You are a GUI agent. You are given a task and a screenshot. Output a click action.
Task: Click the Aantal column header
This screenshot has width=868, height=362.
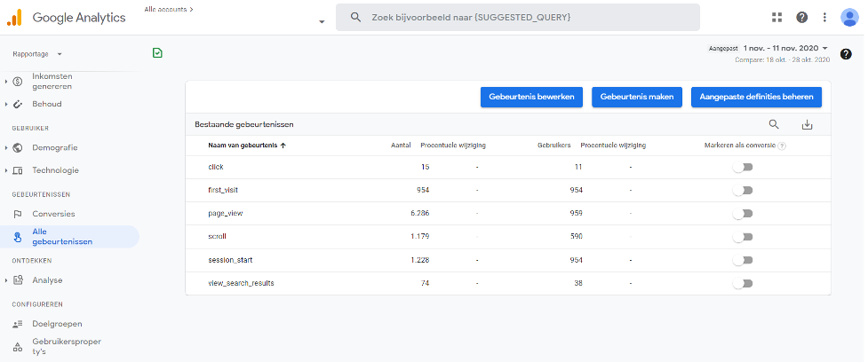tap(401, 146)
